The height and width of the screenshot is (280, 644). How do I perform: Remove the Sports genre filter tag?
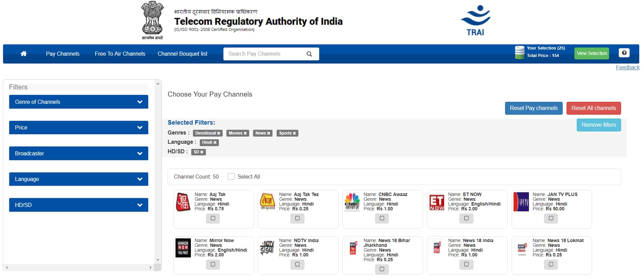(294, 134)
